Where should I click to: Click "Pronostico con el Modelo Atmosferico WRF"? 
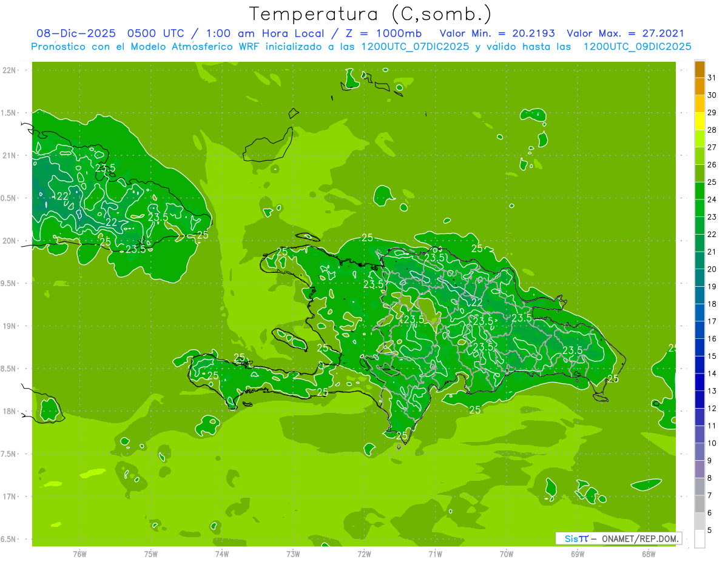point(144,47)
